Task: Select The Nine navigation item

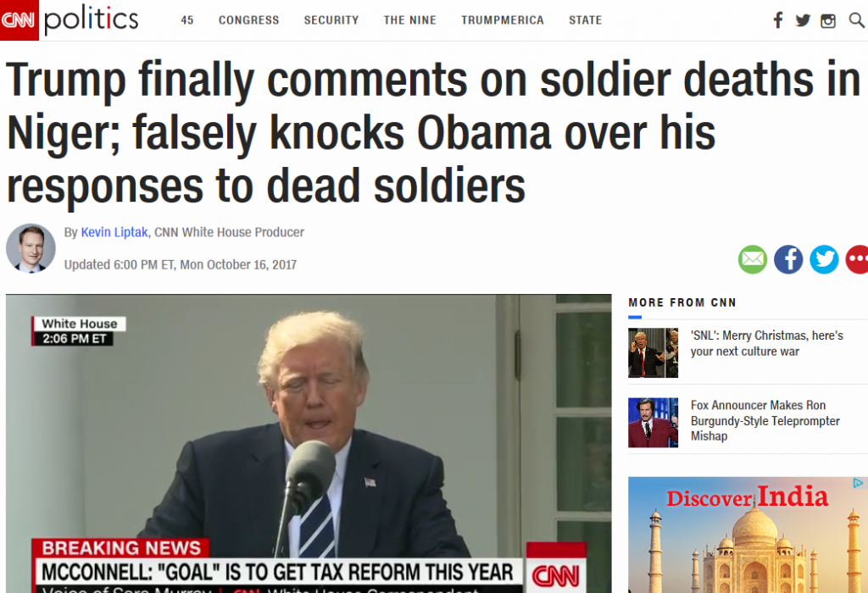Action: [x=409, y=20]
